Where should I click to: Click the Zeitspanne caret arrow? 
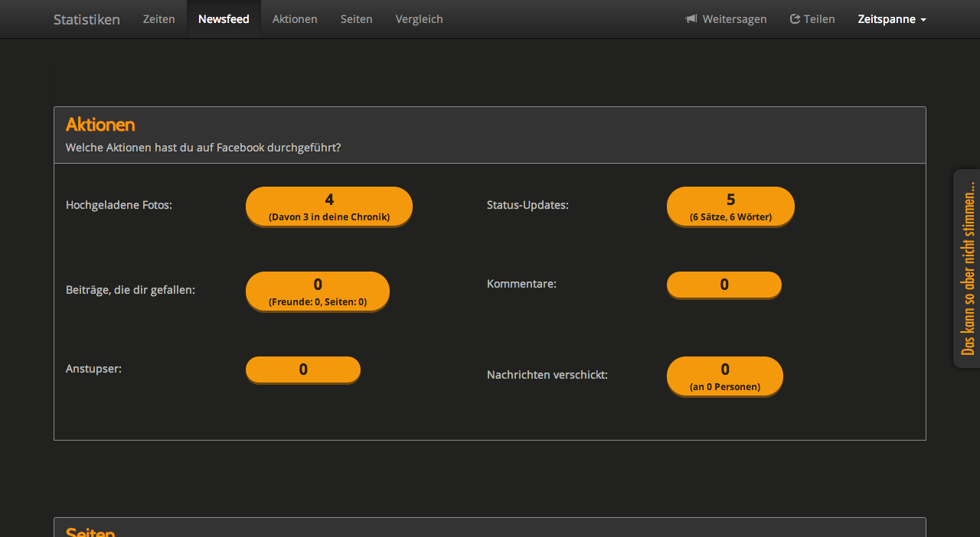pyautogui.click(x=923, y=20)
